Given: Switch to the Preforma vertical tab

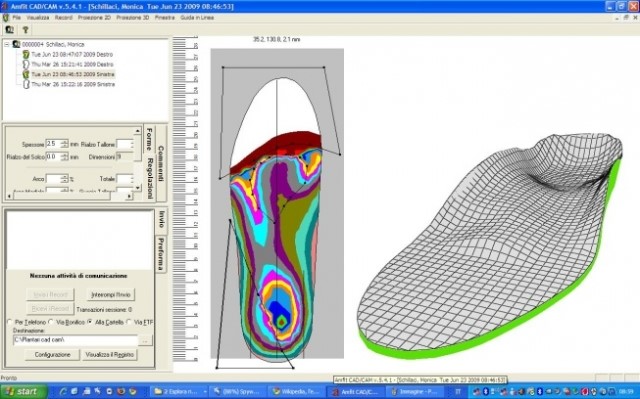Looking at the screenshot, I should [x=161, y=254].
